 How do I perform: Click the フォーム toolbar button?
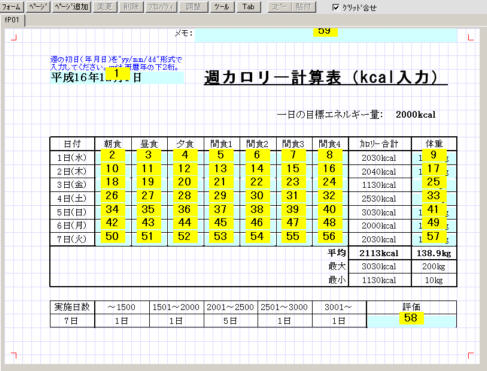[11, 7]
